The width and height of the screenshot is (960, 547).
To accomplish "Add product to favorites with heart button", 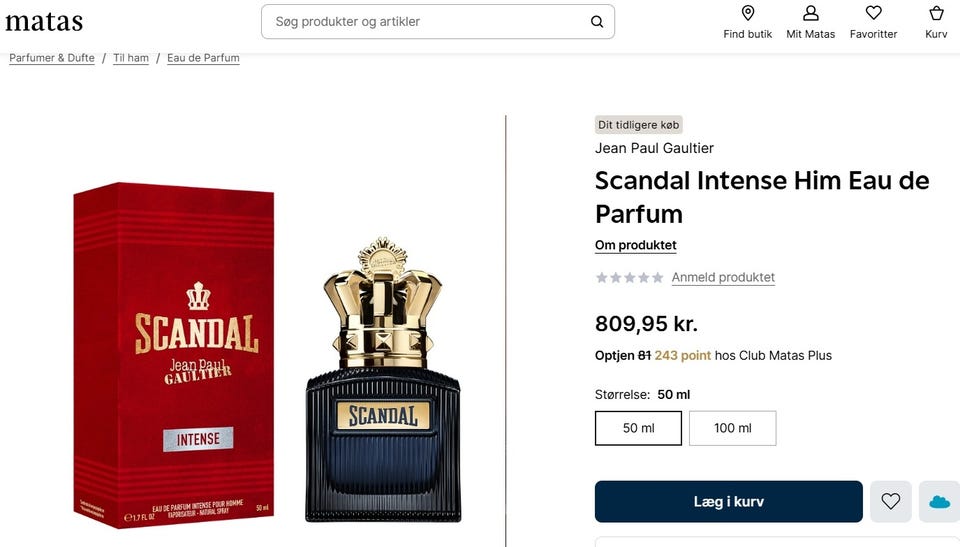I will (891, 502).
